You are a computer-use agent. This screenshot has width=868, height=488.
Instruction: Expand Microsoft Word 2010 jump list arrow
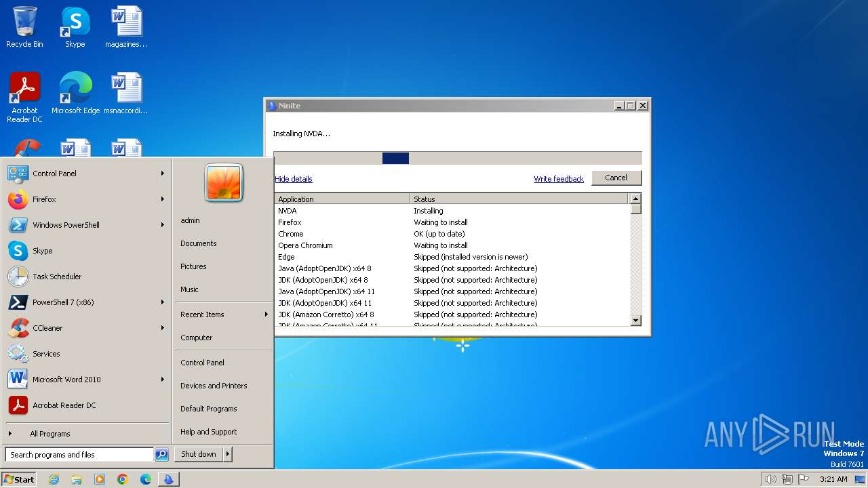pos(163,380)
